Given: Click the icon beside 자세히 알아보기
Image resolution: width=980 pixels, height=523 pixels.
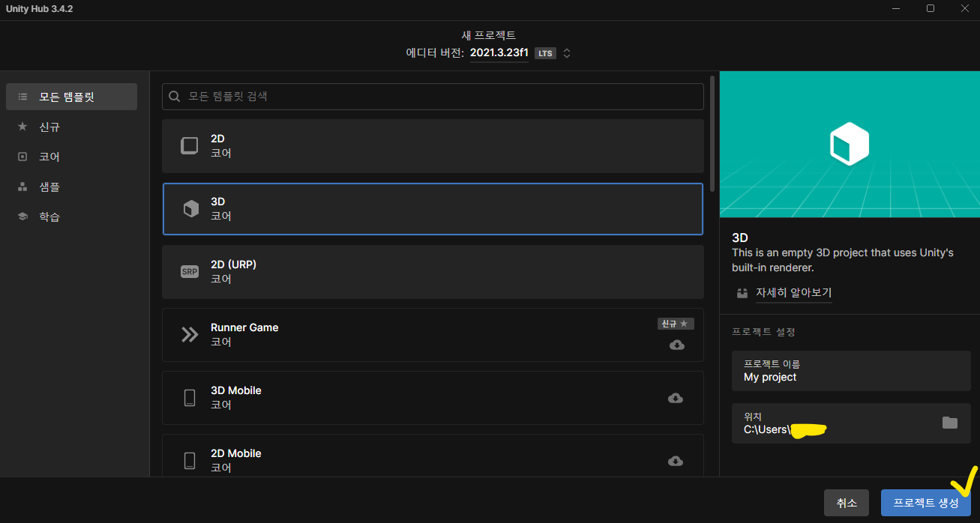Looking at the screenshot, I should coord(742,293).
